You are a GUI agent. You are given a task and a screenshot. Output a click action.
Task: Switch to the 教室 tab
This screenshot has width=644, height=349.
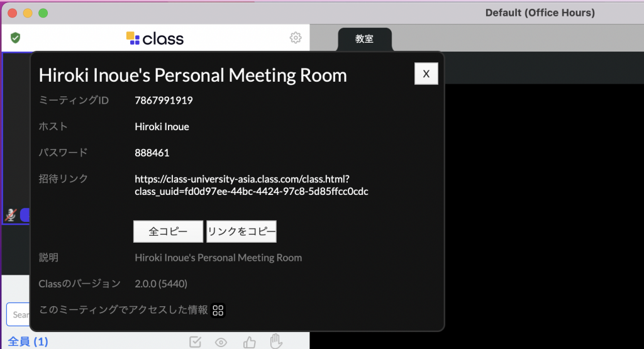[x=364, y=39]
